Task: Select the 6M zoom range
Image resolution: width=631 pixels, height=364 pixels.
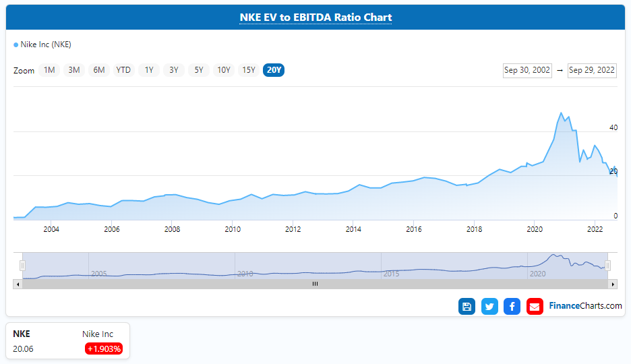Action: [99, 70]
